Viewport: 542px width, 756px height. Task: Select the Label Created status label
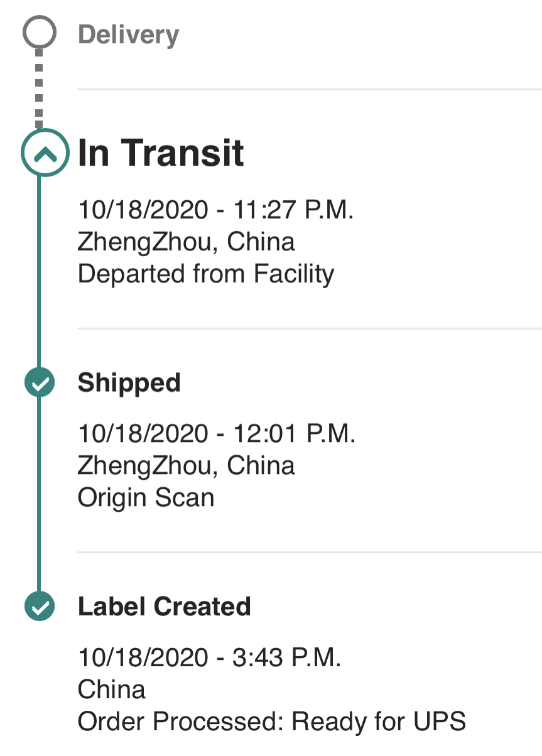164,607
